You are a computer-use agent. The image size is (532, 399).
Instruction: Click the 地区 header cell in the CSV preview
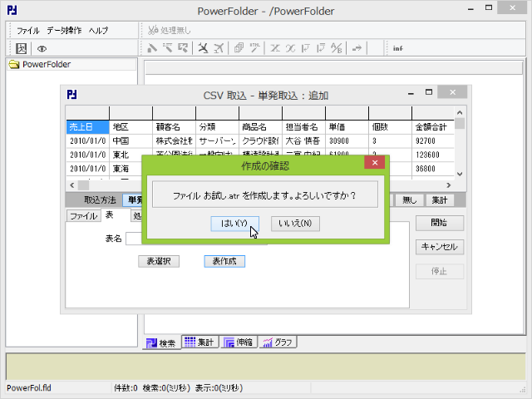tap(131, 127)
